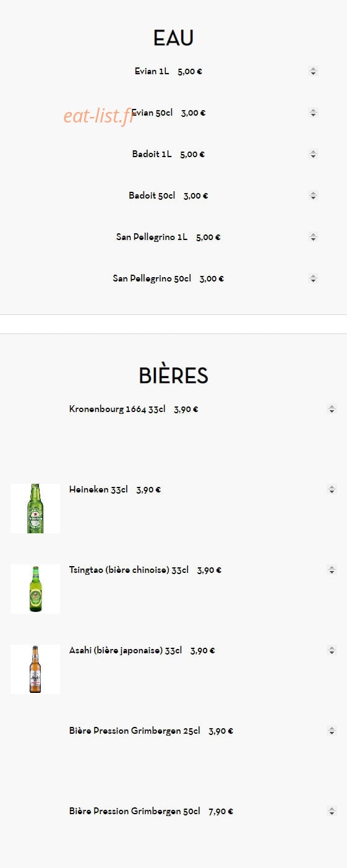
Task: Select the Kronenbourg 1664 33cl item
Action: (x=118, y=409)
